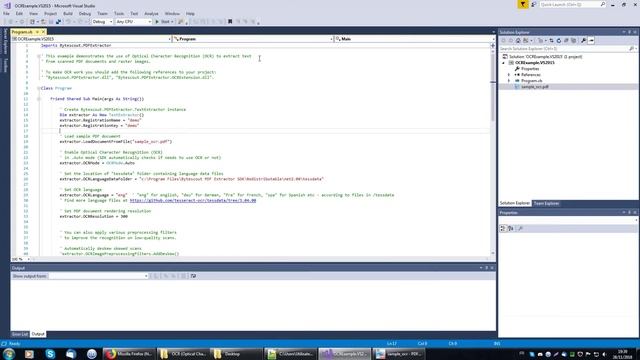The image size is (640, 360).
Task: Open the Desktop folder taskbar window
Action: [x=236, y=353]
